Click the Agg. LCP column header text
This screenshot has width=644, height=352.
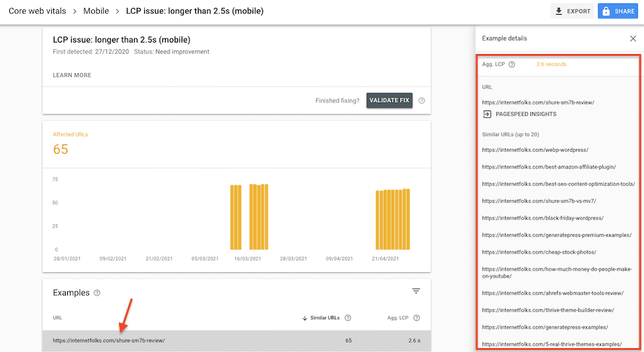click(x=397, y=318)
